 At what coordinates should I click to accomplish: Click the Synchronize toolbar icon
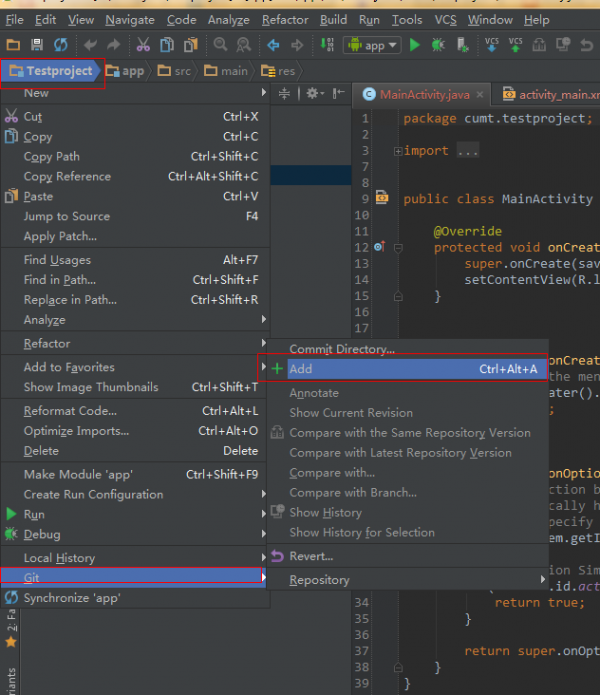61,45
